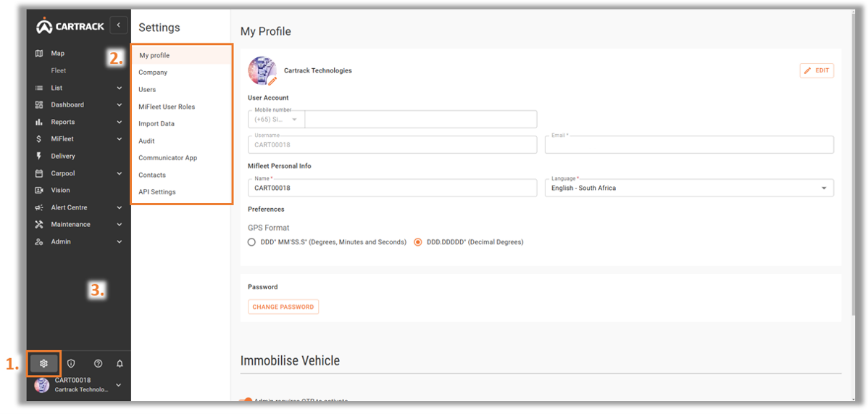Click the Email input field
The height and width of the screenshot is (414, 868).
click(x=689, y=145)
